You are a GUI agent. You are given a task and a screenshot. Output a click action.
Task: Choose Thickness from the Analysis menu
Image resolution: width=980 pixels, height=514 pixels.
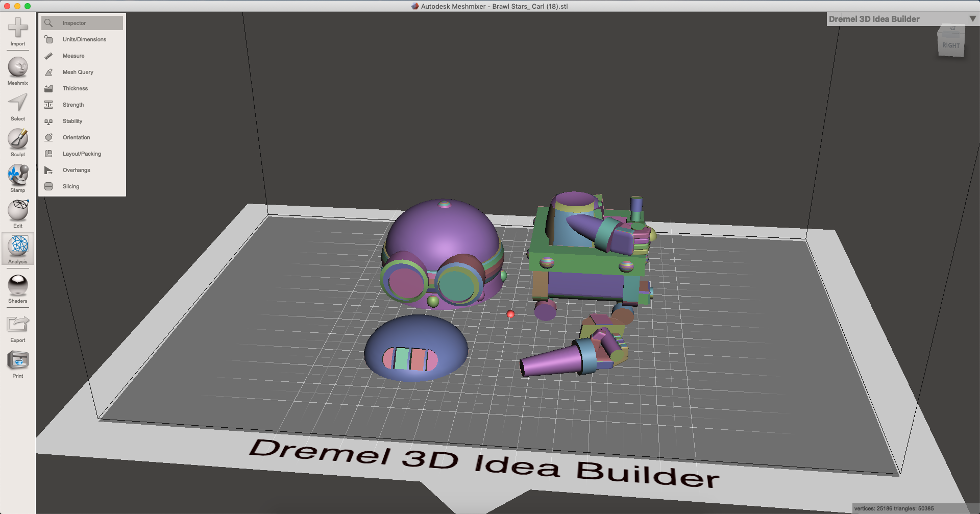click(x=82, y=88)
